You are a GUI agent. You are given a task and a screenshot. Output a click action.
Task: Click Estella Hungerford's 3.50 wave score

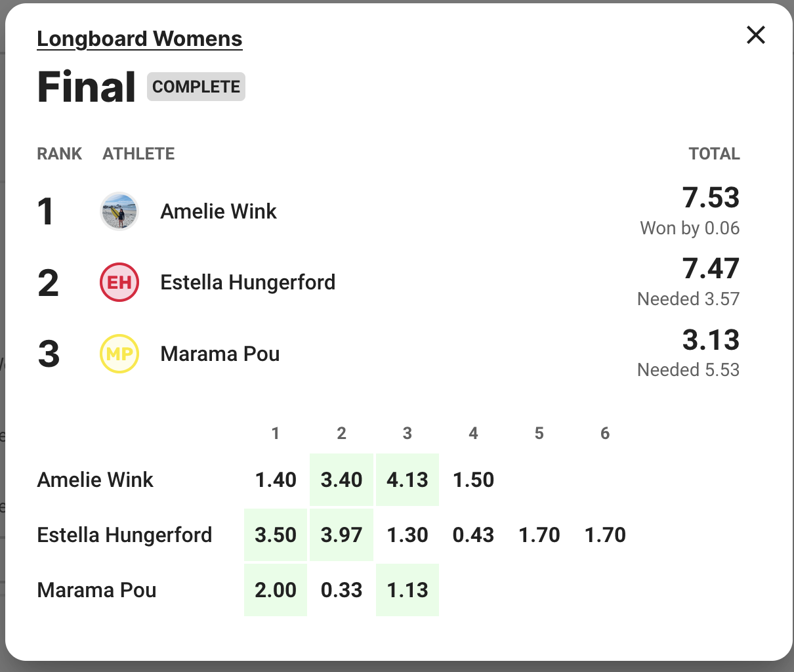click(276, 535)
